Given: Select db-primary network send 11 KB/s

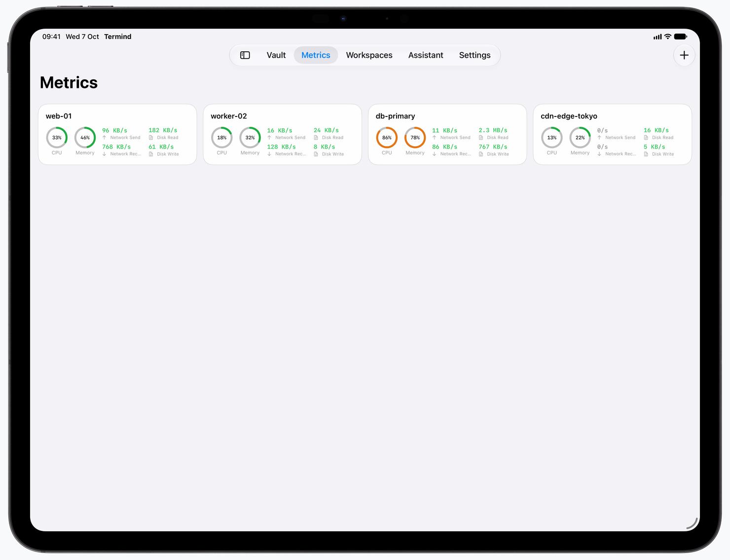Looking at the screenshot, I should (444, 130).
